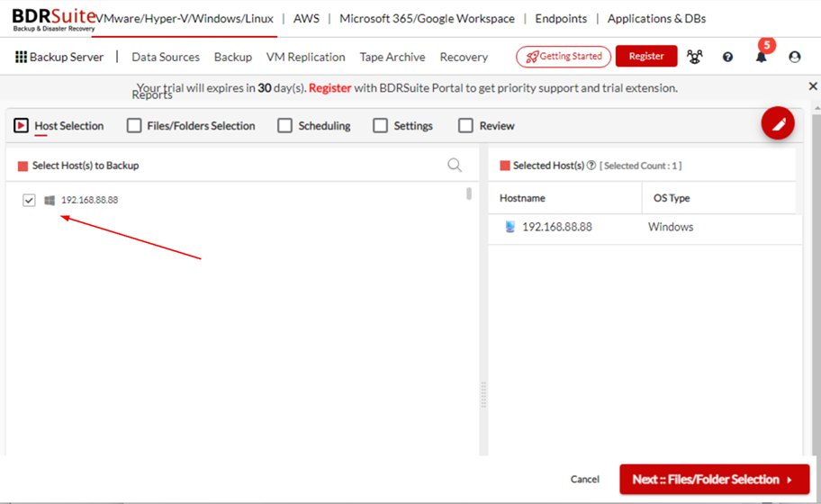This screenshot has width=821, height=504.
Task: Open the Backup menu
Action: tap(233, 57)
